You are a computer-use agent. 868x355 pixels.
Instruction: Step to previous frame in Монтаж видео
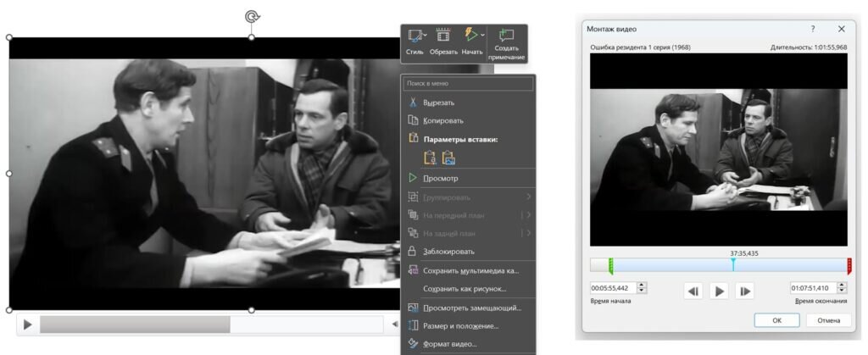click(x=693, y=291)
